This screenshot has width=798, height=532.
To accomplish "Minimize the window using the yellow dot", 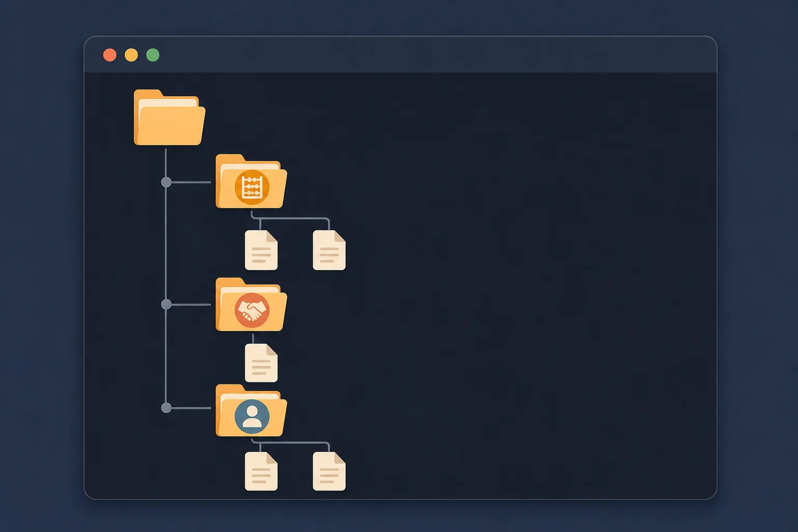I will click(131, 55).
